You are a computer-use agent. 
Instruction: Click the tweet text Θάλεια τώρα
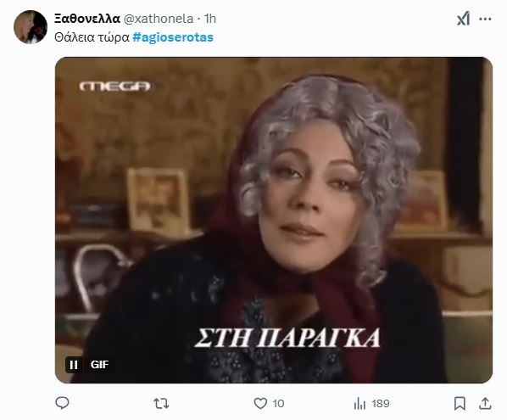coord(92,37)
